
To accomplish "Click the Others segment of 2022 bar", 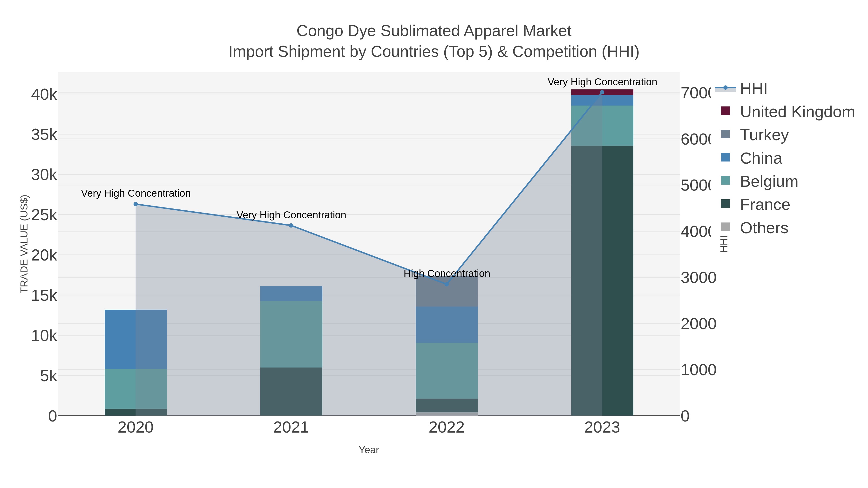I will click(447, 414).
